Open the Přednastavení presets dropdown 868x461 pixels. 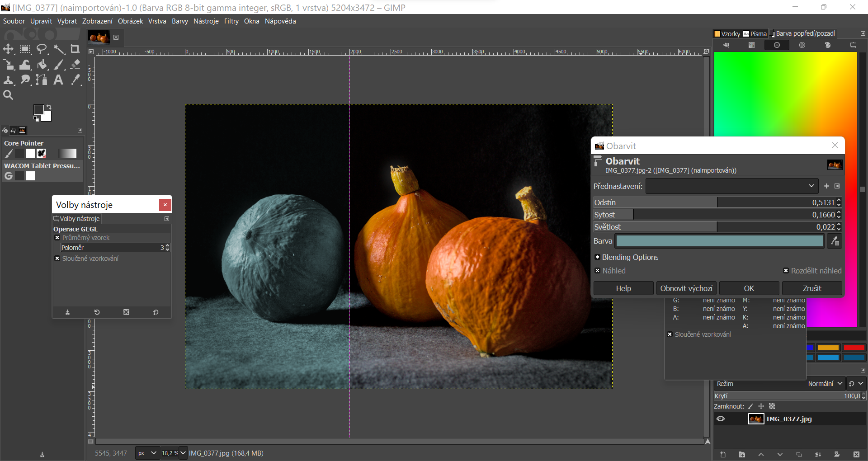tap(732, 186)
